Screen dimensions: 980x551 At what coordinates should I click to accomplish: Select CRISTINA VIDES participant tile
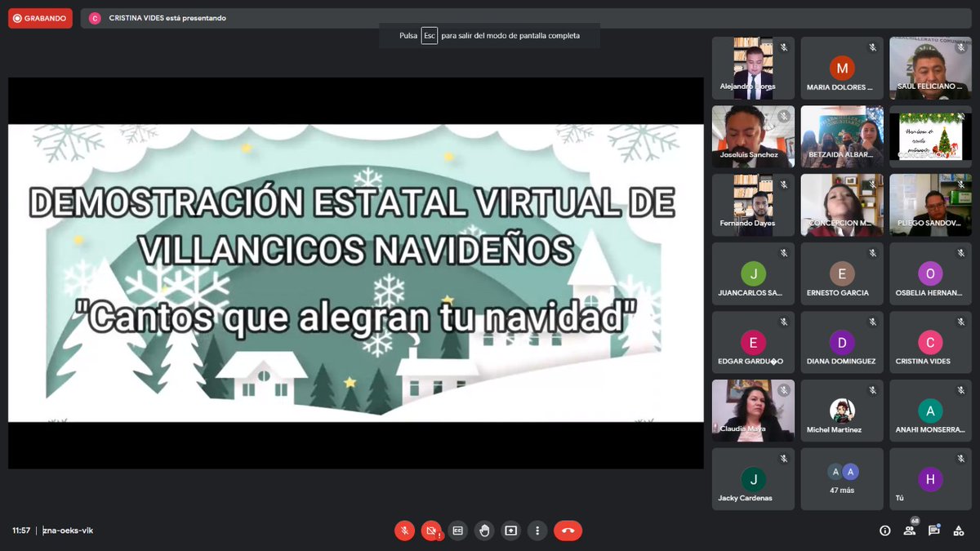pos(930,342)
